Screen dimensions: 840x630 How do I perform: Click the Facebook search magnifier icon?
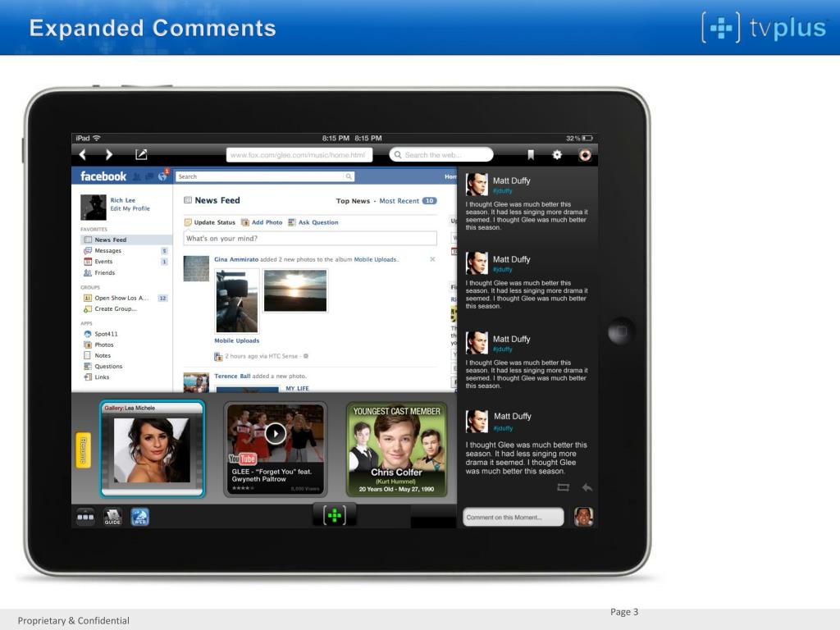pyautogui.click(x=349, y=176)
